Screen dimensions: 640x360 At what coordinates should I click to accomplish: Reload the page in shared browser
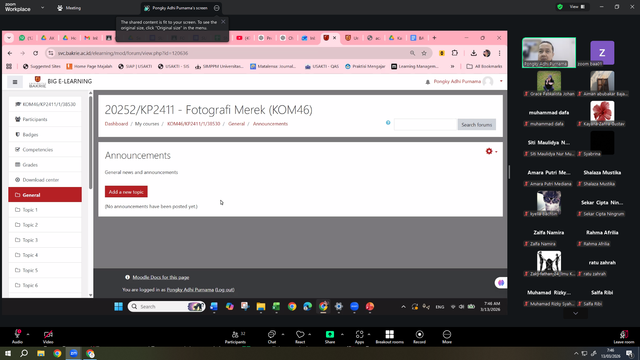click(x=36, y=53)
